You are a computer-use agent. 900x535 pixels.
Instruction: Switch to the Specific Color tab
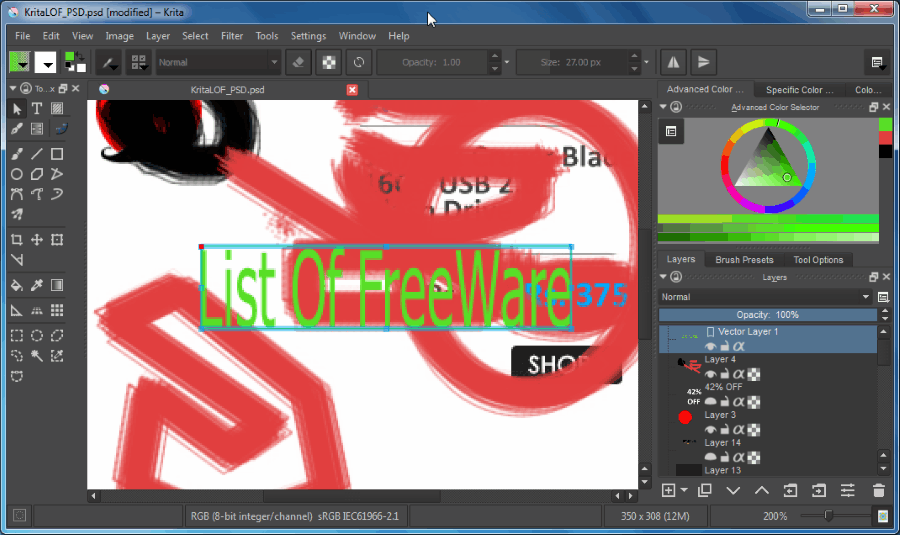pyautogui.click(x=800, y=90)
